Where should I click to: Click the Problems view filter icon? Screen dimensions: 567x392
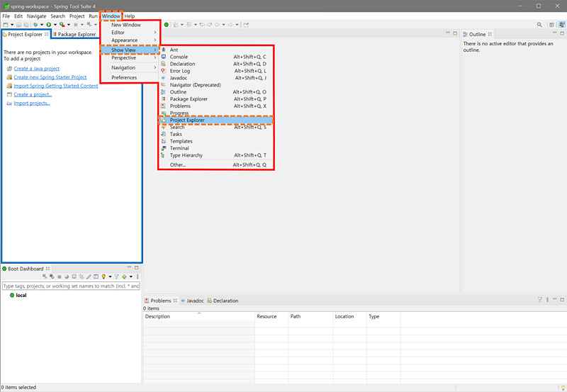click(x=540, y=299)
